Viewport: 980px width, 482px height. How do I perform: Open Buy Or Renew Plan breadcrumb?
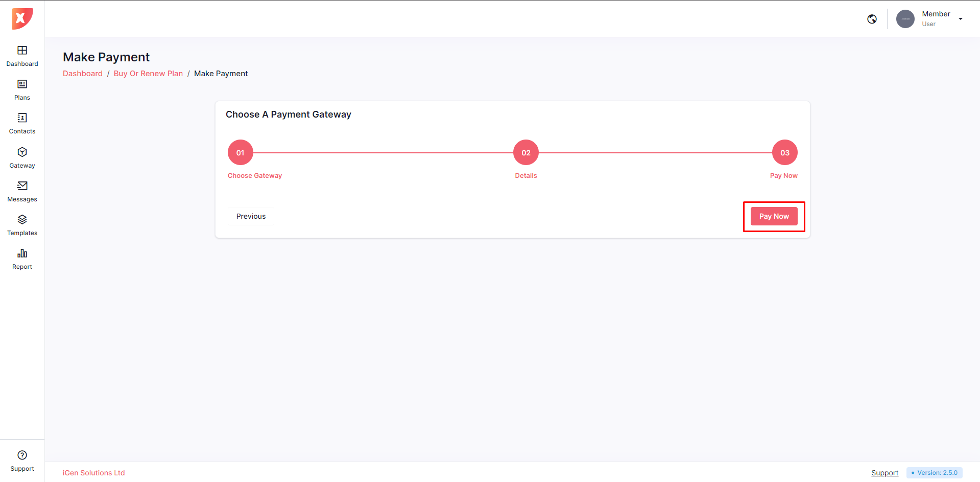148,74
